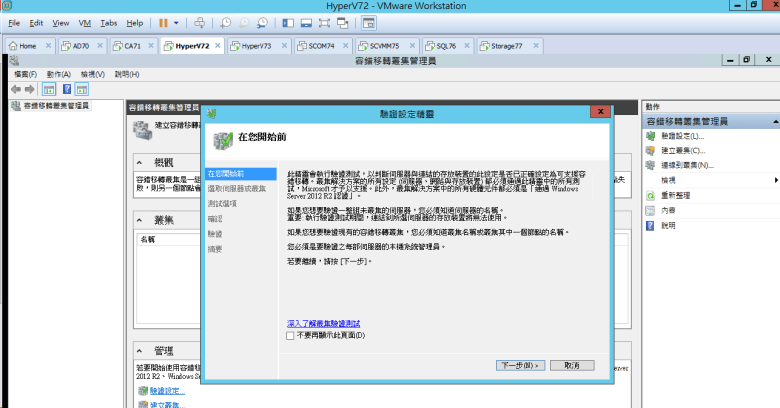Image resolution: width=780 pixels, height=408 pixels.
Task: Click the VMware pause/suspend VM icon
Action: [163, 22]
